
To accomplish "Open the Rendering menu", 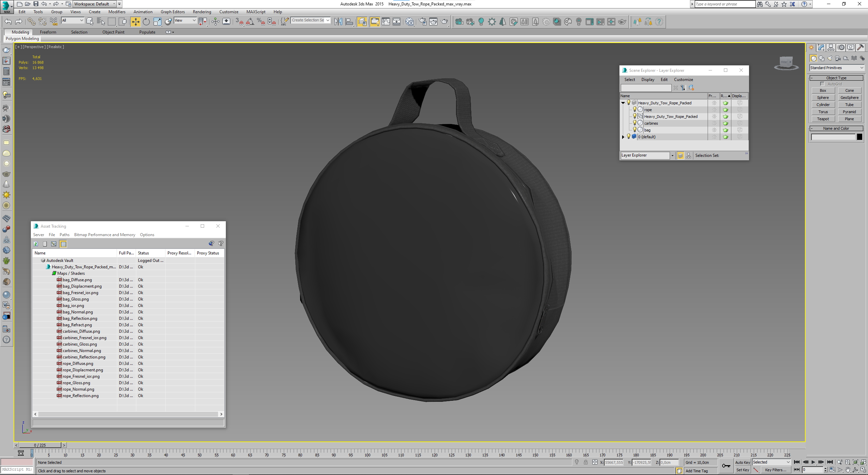I will [202, 12].
